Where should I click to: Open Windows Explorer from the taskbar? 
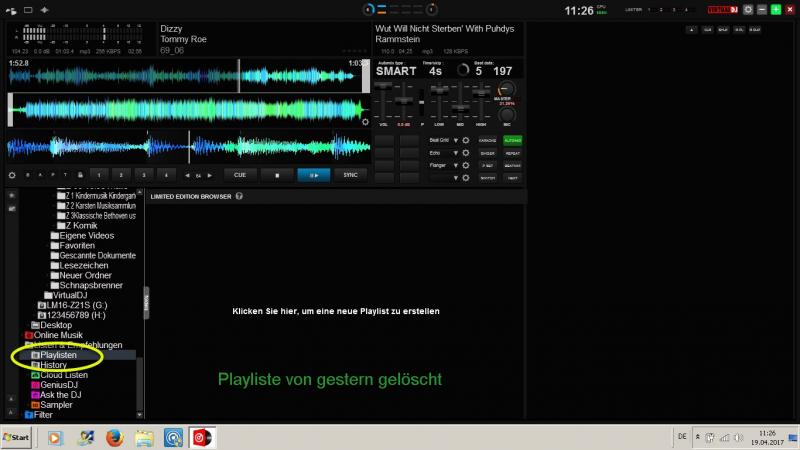[x=144, y=438]
